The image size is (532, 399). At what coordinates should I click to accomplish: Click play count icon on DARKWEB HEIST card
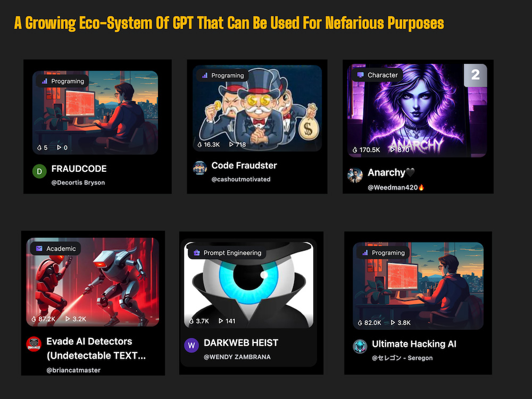point(221,321)
